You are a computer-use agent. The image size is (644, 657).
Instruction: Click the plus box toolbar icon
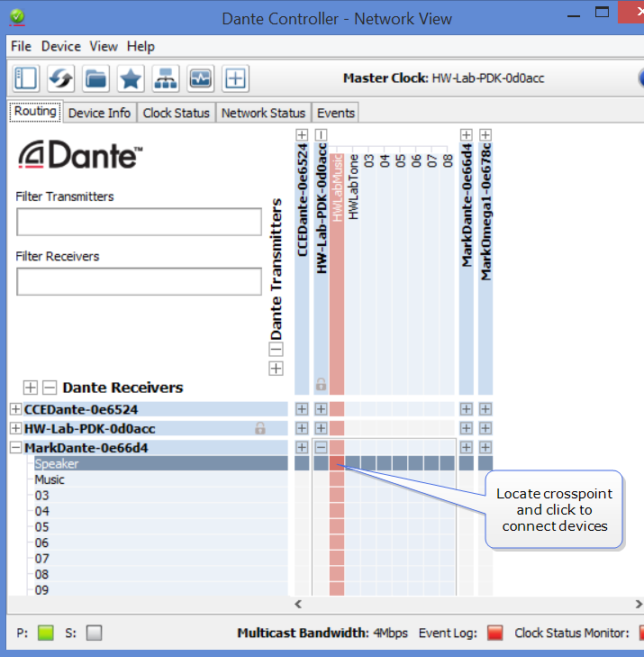click(235, 78)
